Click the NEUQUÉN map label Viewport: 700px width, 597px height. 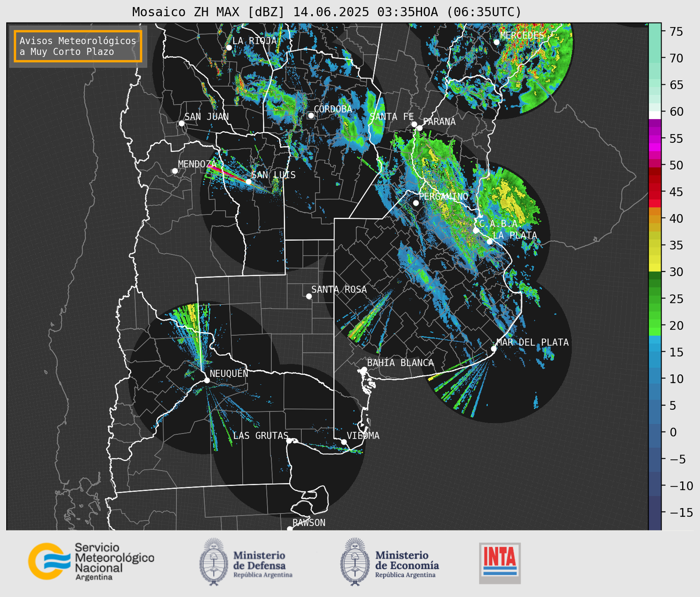[229, 373]
